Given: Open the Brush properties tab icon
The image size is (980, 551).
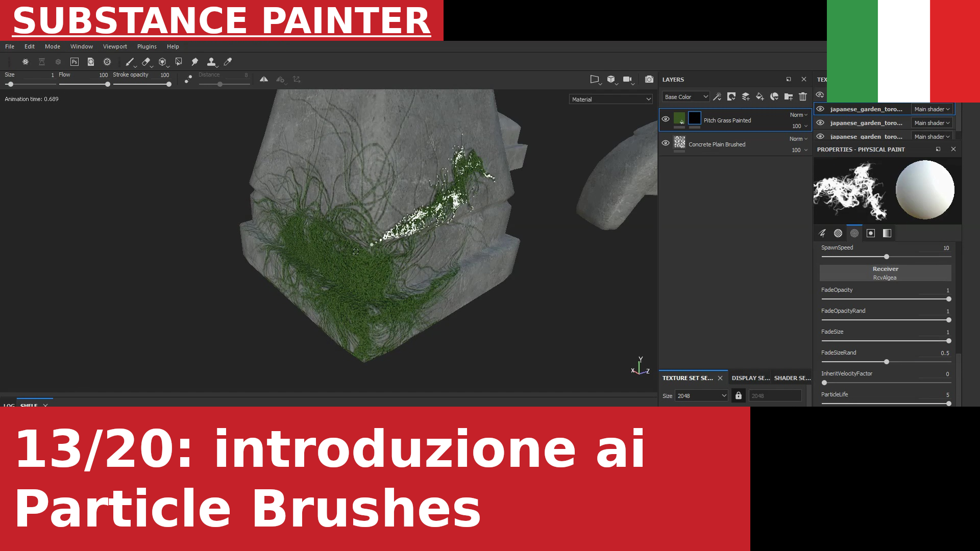Looking at the screenshot, I should [x=822, y=233].
